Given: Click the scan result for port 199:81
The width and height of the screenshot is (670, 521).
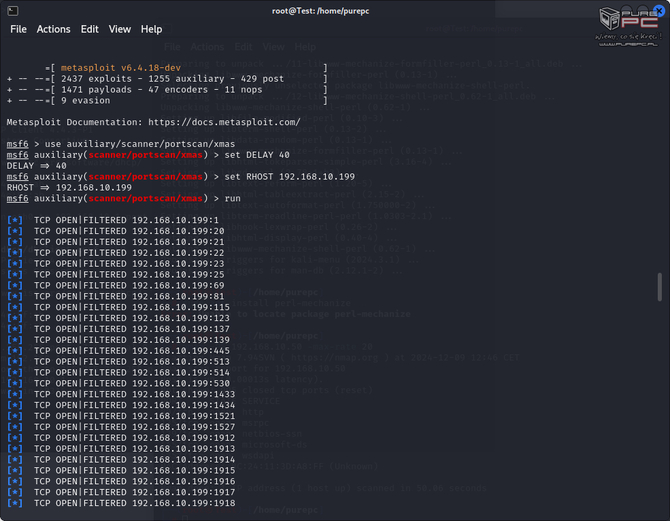Looking at the screenshot, I should (116, 297).
